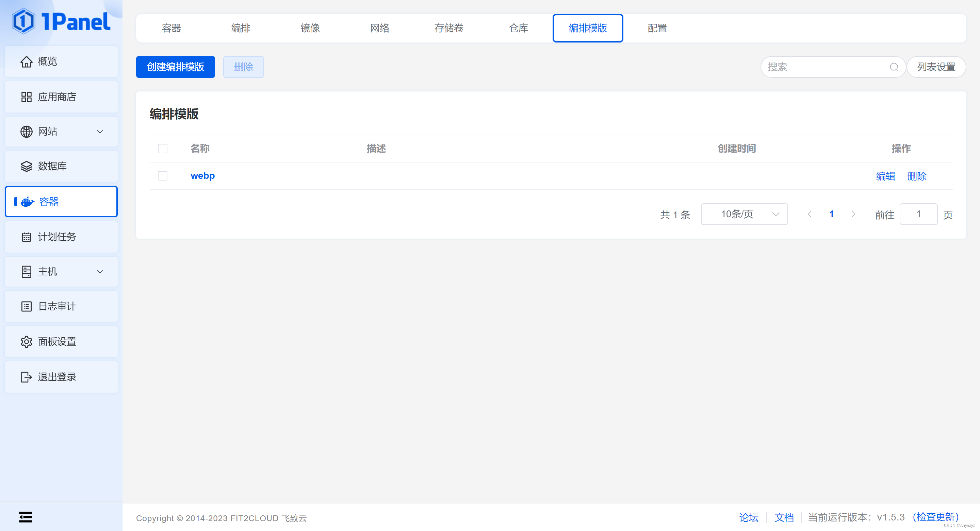Click the logout icon beside 退出登录

(x=26, y=377)
